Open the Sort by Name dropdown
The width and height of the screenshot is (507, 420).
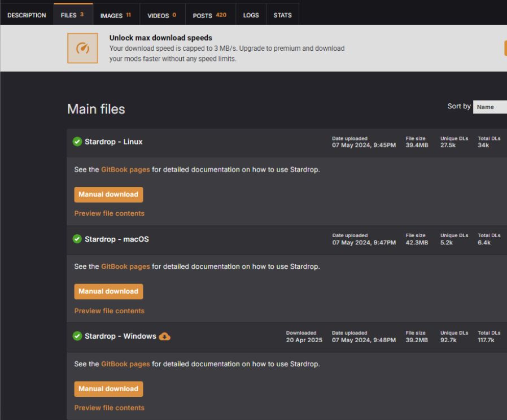pos(489,107)
